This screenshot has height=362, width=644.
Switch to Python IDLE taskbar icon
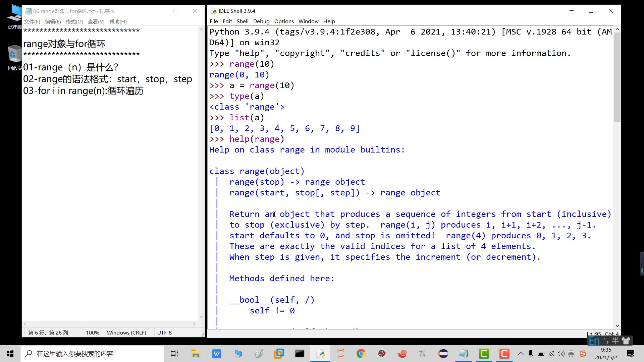coord(320,354)
